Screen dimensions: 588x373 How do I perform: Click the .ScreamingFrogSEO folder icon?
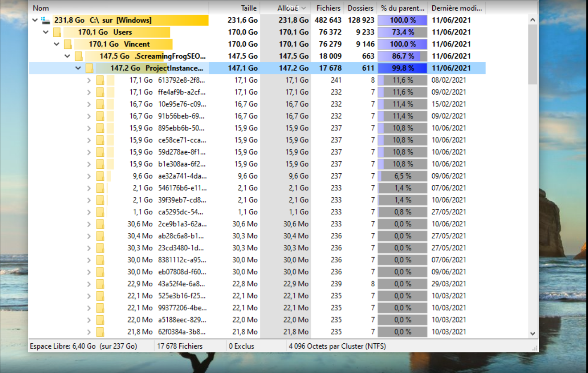(78, 56)
